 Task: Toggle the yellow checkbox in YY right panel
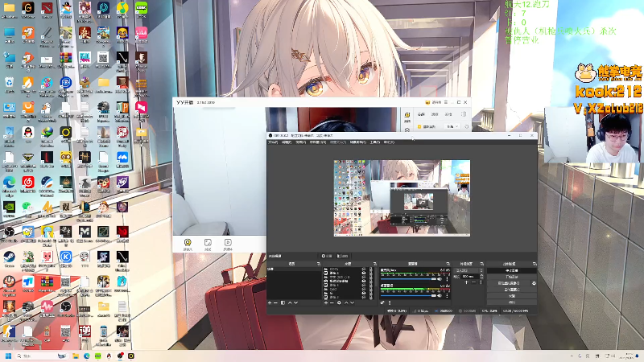coord(419,126)
